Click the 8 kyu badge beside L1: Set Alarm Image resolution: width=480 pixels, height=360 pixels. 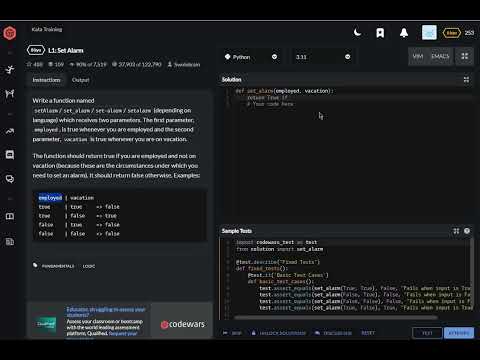pyautogui.click(x=36, y=50)
